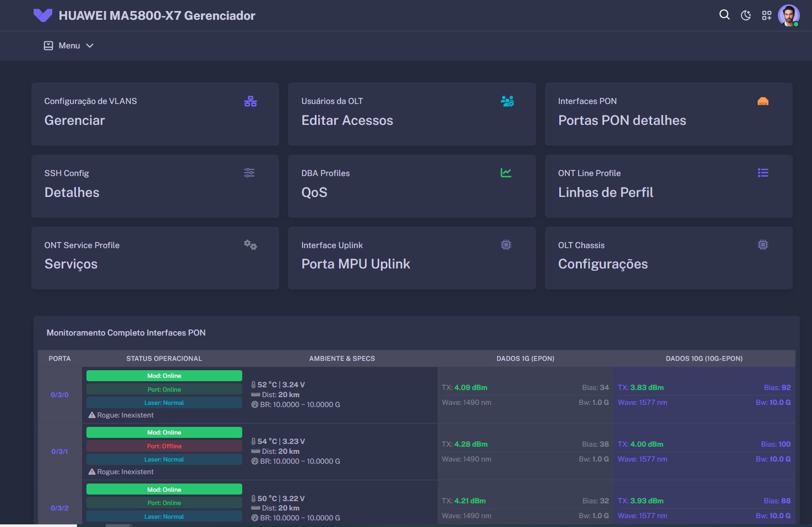Click the list icon on ONT Line Profile card
The image size is (812, 527).
(x=763, y=173)
